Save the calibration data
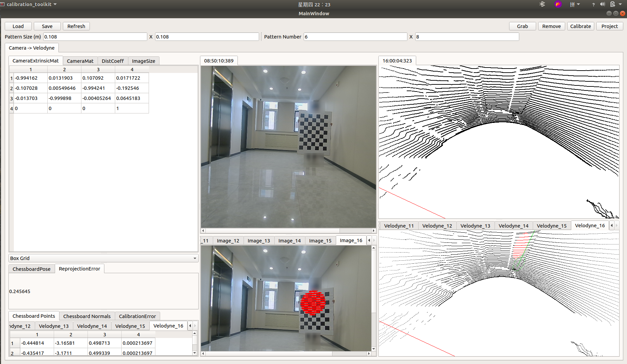 click(x=47, y=26)
